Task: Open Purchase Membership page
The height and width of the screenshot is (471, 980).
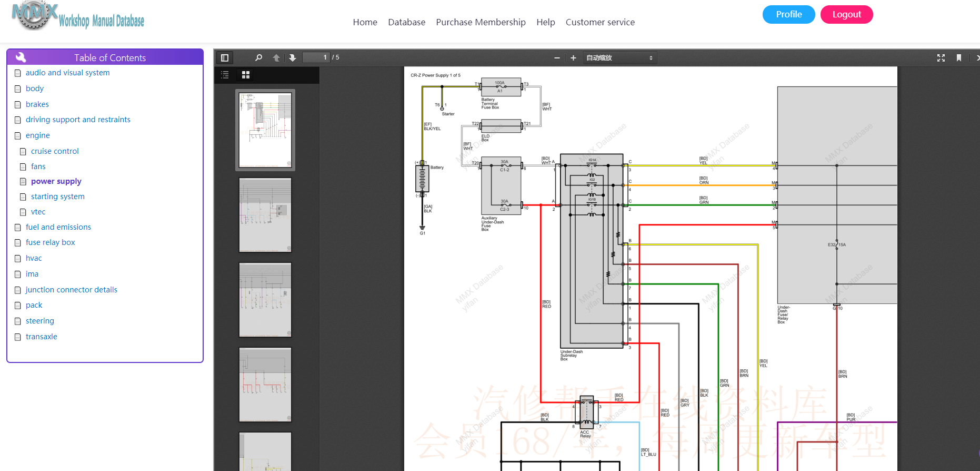Action: pyautogui.click(x=481, y=22)
